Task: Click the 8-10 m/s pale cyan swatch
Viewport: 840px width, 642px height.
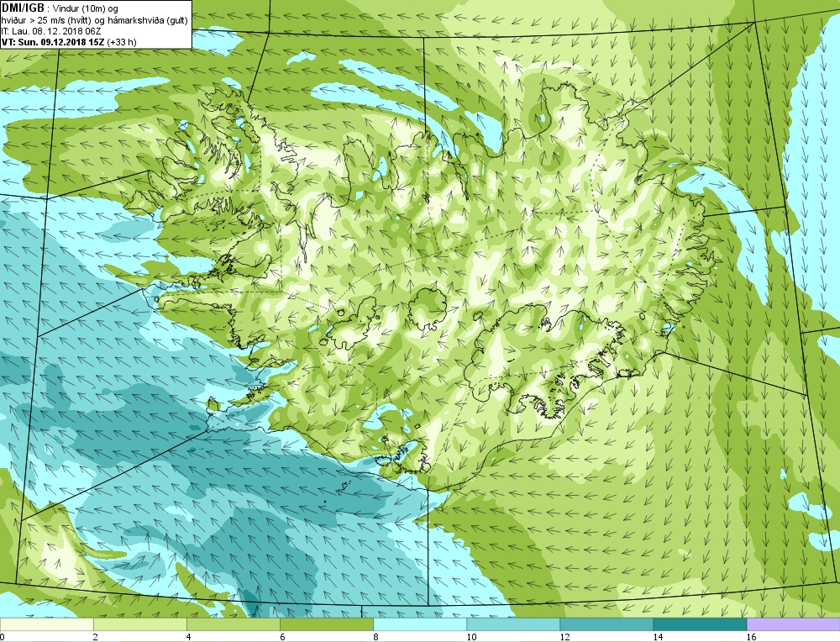Action: point(419,624)
